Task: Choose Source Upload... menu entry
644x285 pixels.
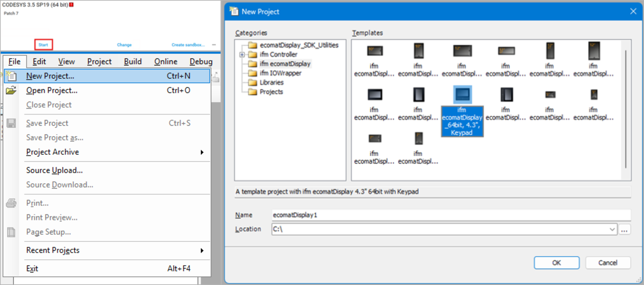Action: 107,170
